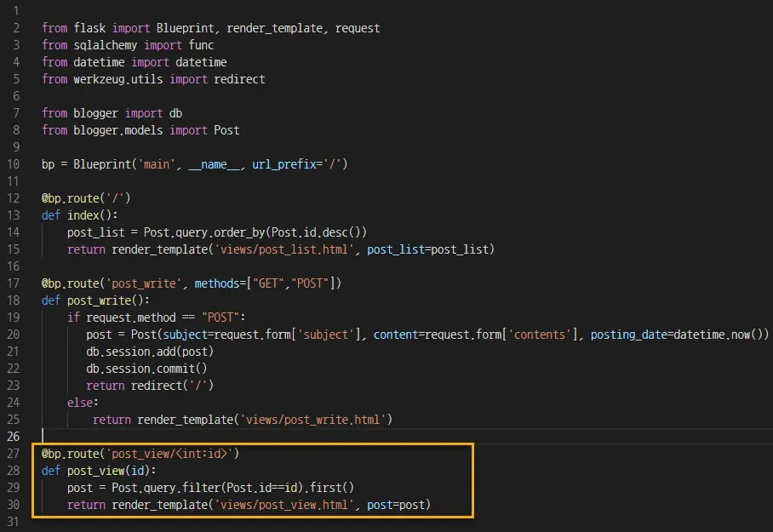Click 'func' in the sqlalchemy import line

201,45
